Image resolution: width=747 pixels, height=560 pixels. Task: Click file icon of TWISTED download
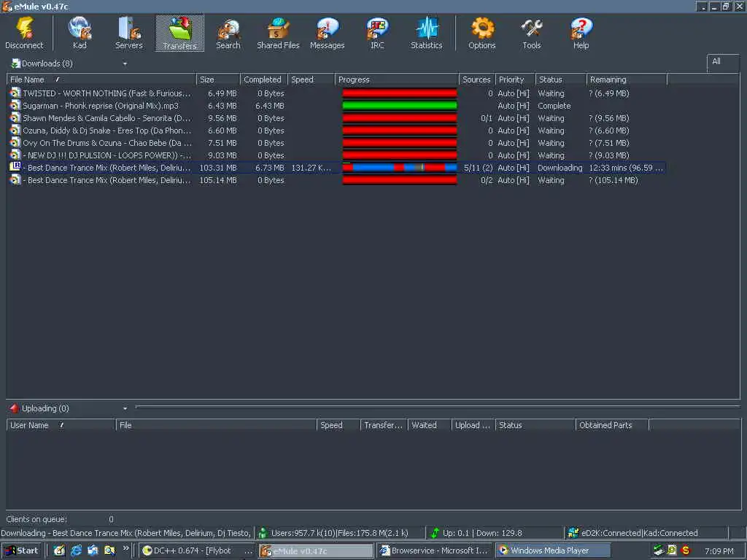[x=15, y=93]
